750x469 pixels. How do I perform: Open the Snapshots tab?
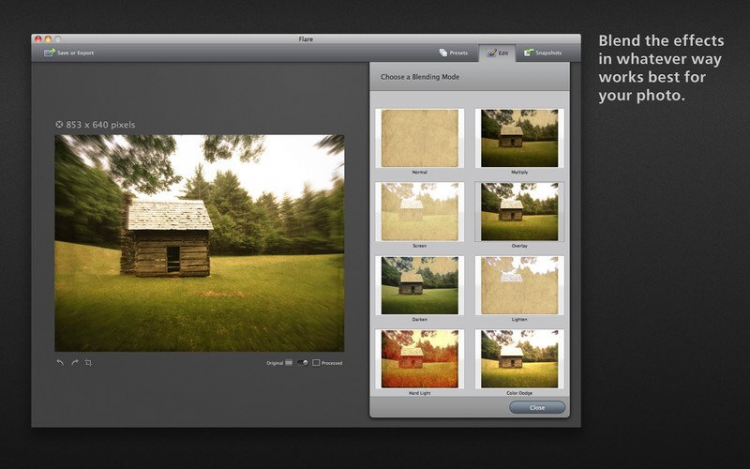point(542,53)
